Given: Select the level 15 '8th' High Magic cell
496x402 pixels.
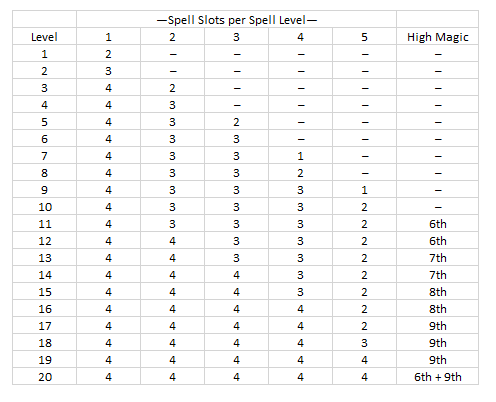Looking at the screenshot, I should 438,292.
